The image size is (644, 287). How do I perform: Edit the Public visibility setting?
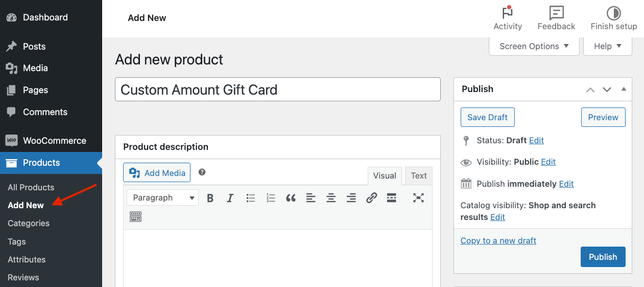[x=548, y=162]
